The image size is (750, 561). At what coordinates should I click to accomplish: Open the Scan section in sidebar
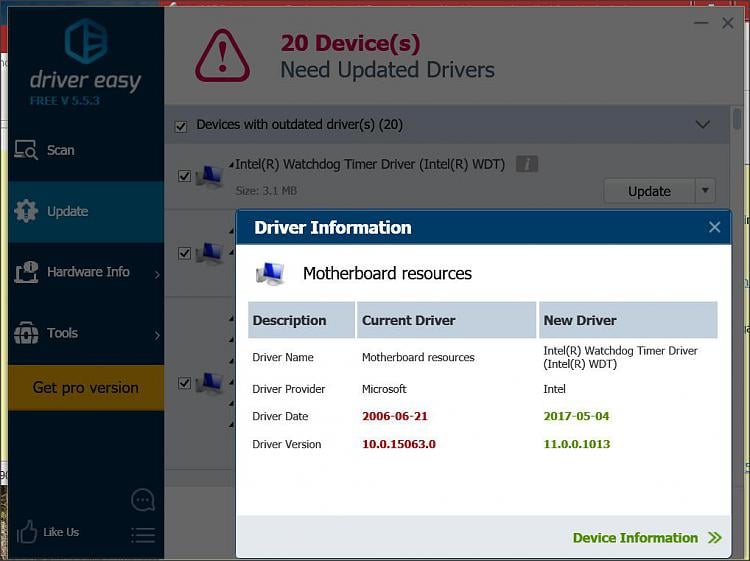86,150
